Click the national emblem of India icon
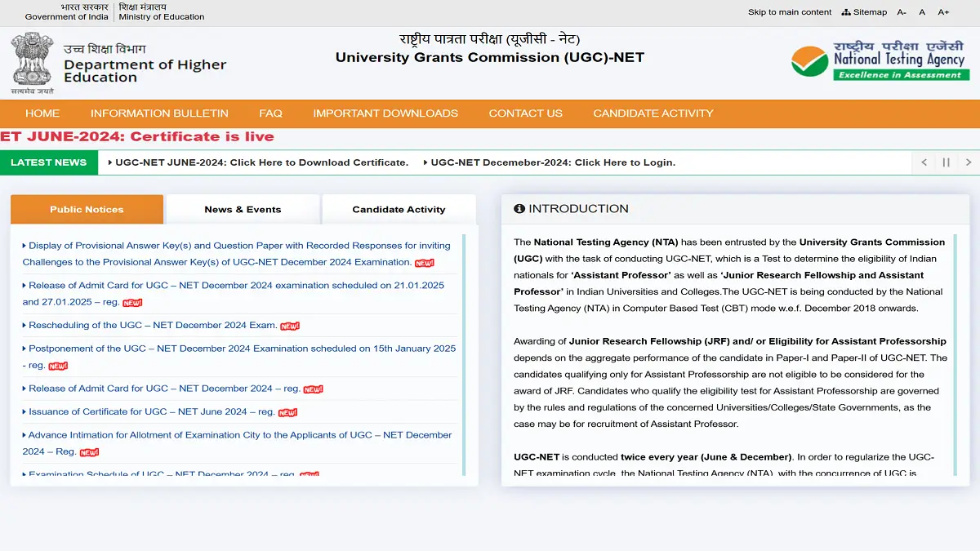 31,62
